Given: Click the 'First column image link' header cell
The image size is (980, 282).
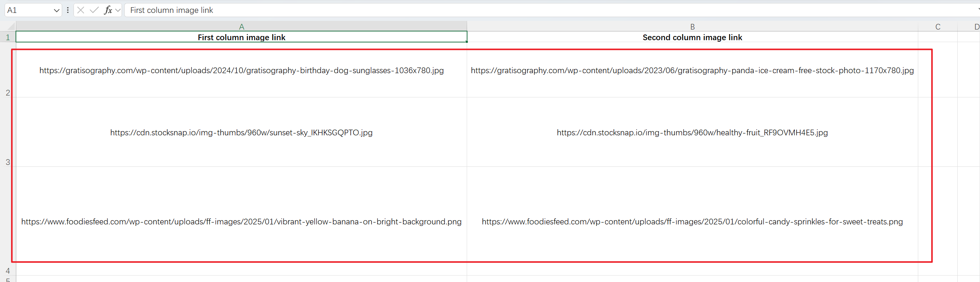Looking at the screenshot, I should pyautogui.click(x=242, y=37).
